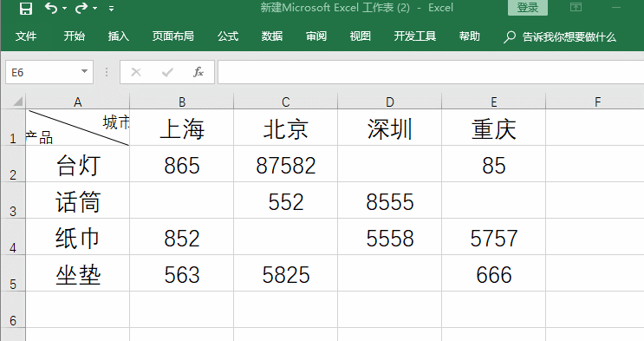This screenshot has width=644, height=341.
Task: Click the cell containing 台灯
Action: 78,164
